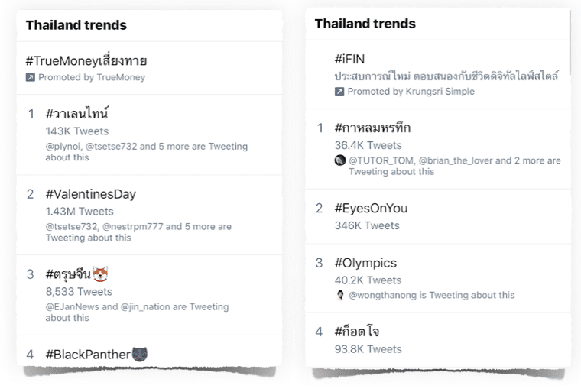
Task: Click "Promoted by Krungsri Simple" label
Action: pyautogui.click(x=411, y=92)
